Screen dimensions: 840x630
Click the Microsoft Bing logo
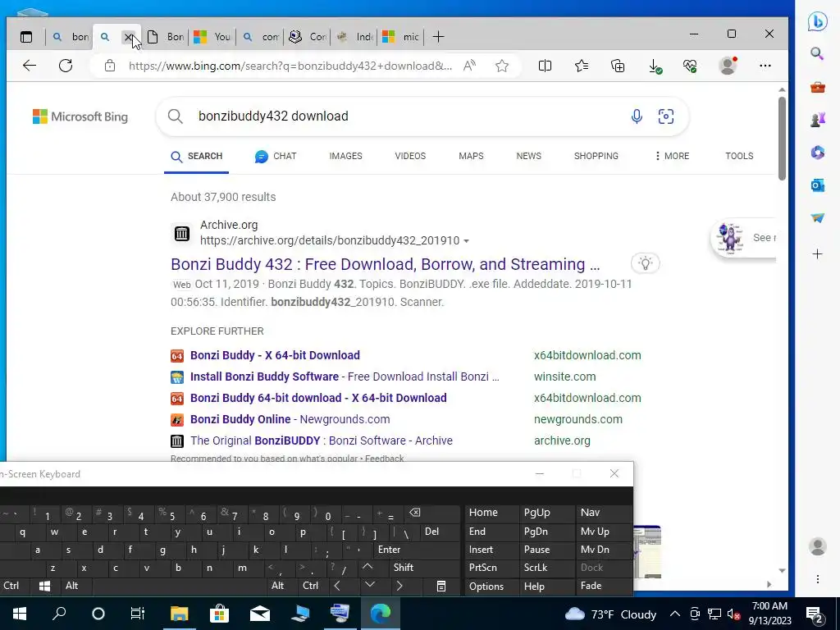[80, 116]
